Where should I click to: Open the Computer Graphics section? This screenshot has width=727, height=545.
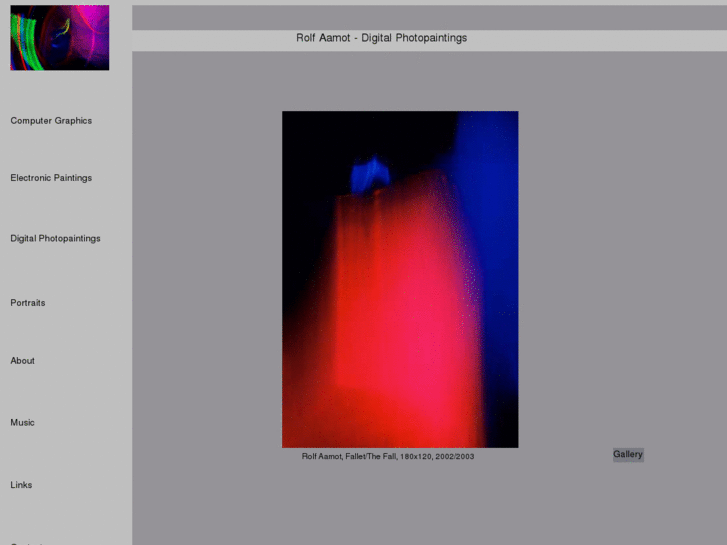point(51,121)
